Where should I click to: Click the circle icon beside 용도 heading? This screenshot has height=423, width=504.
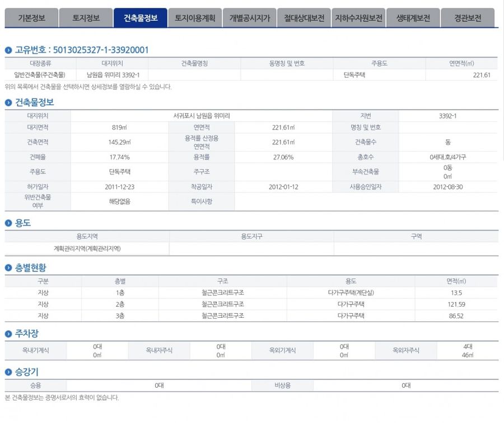click(8, 223)
